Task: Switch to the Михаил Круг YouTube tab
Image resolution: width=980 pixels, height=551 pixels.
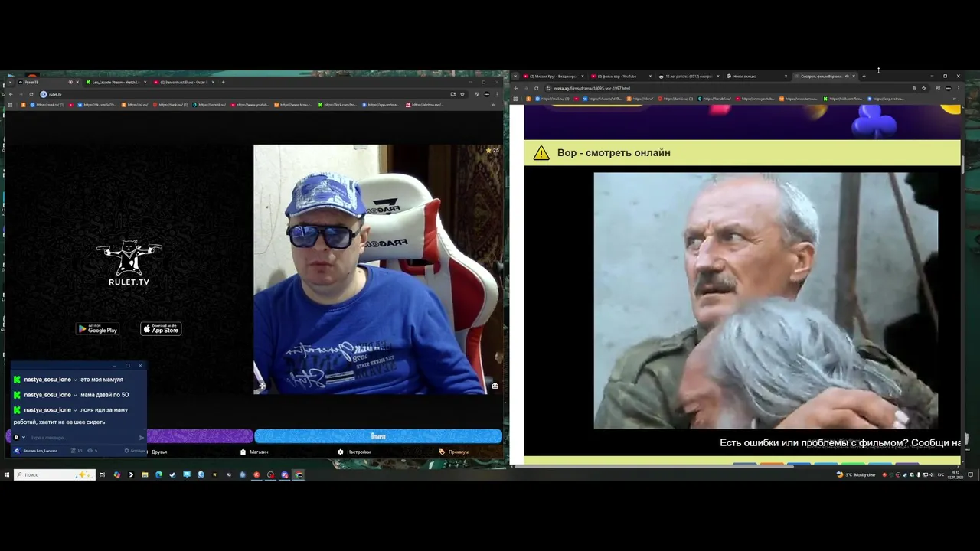Action: point(554,76)
